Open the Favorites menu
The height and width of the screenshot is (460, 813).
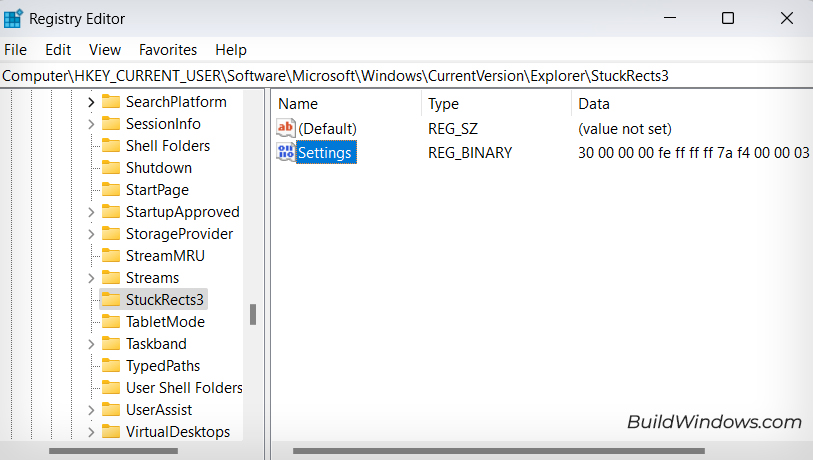168,50
